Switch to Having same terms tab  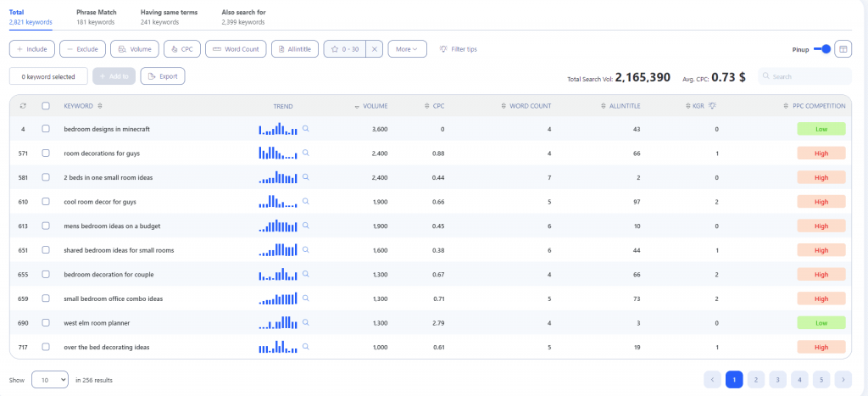click(169, 17)
